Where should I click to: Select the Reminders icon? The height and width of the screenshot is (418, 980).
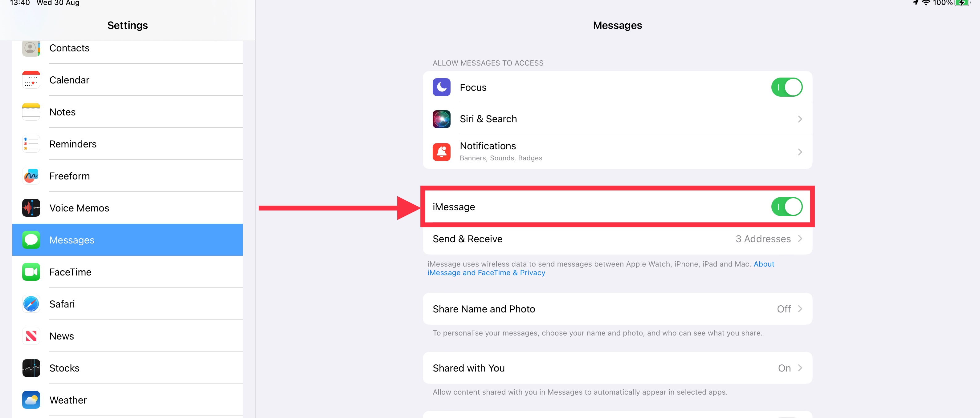(x=31, y=144)
